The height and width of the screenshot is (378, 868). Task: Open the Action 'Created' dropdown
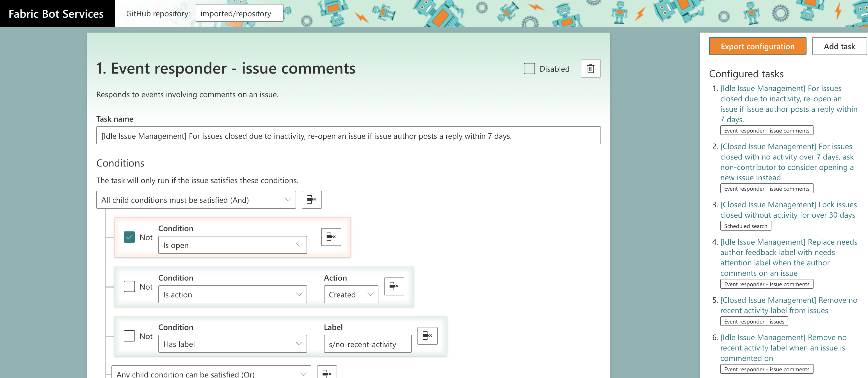(350, 294)
